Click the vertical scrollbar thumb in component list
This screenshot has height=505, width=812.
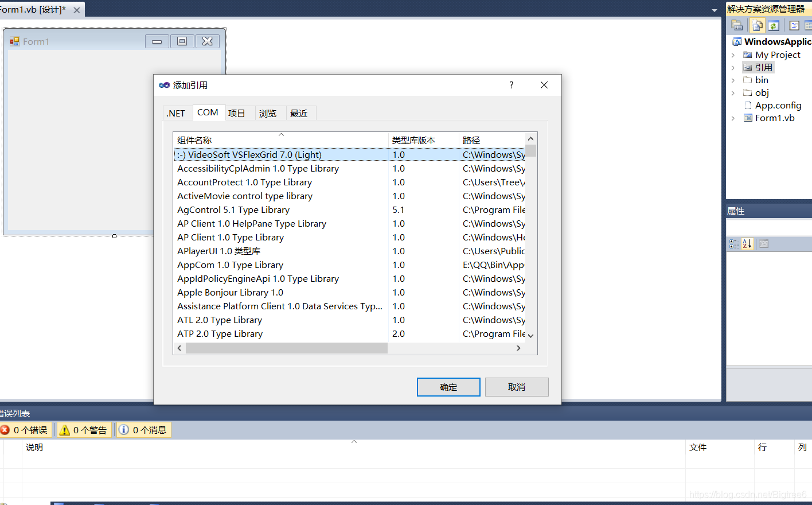click(531, 151)
